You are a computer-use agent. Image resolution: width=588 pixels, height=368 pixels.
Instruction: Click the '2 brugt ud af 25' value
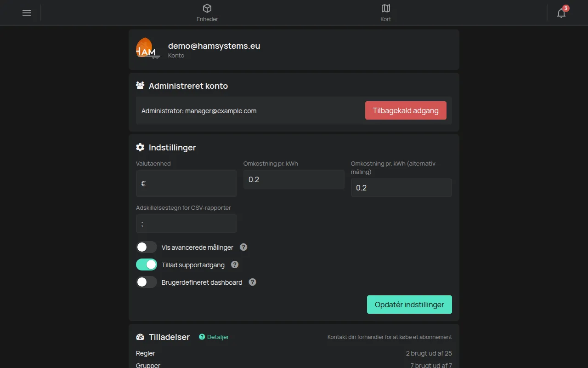[429, 353]
